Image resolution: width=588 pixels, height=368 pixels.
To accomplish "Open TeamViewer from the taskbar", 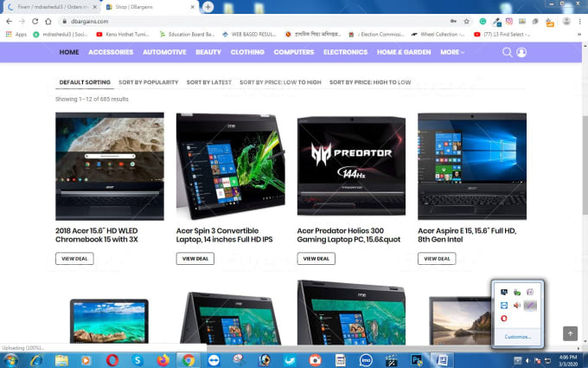I will tap(214, 360).
